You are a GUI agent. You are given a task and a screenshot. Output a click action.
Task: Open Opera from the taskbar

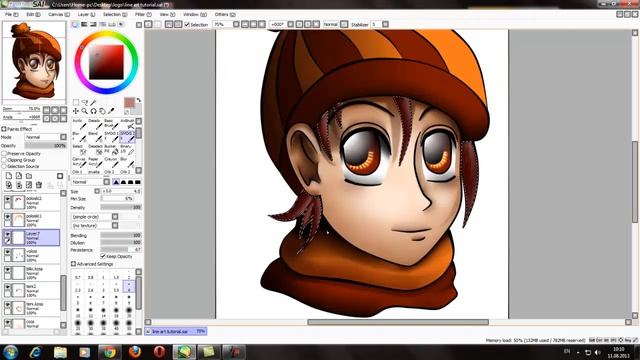click(x=160, y=351)
